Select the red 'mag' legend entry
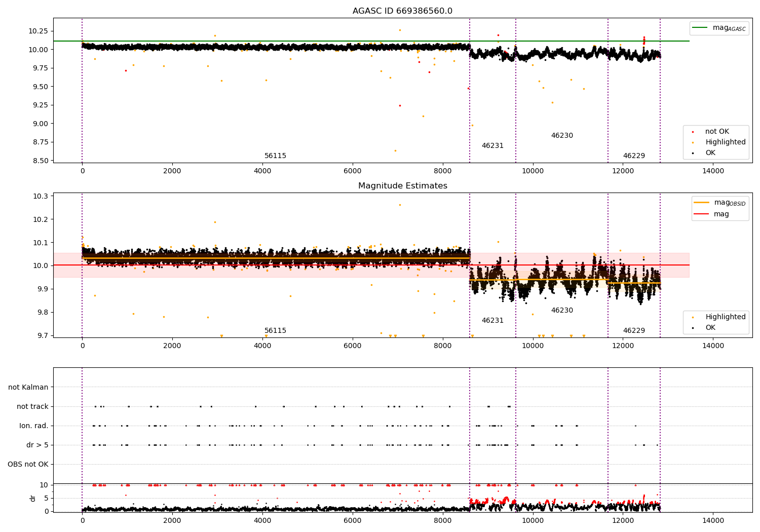 tap(711, 214)
